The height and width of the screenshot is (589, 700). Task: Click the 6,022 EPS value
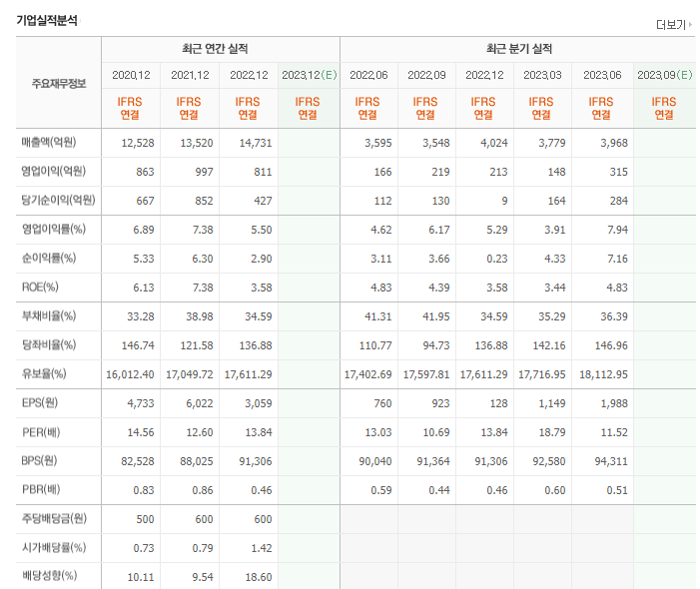(x=200, y=403)
